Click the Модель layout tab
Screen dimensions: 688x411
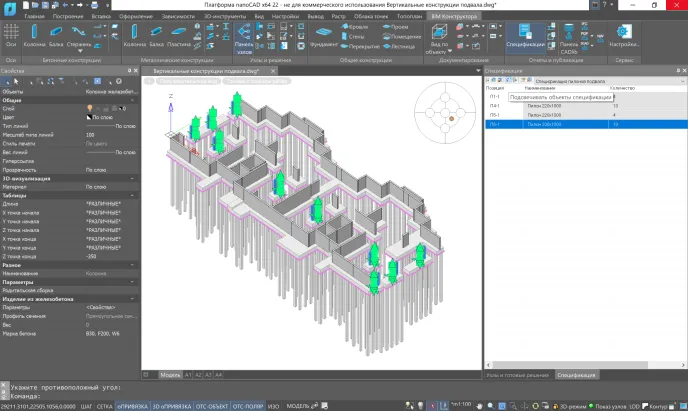[x=170, y=374]
